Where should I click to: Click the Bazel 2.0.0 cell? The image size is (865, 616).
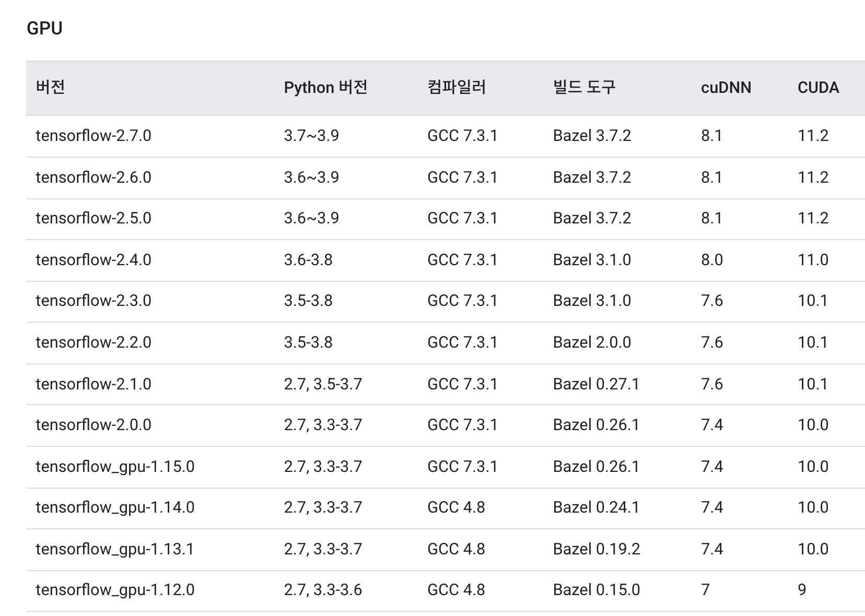(x=592, y=342)
